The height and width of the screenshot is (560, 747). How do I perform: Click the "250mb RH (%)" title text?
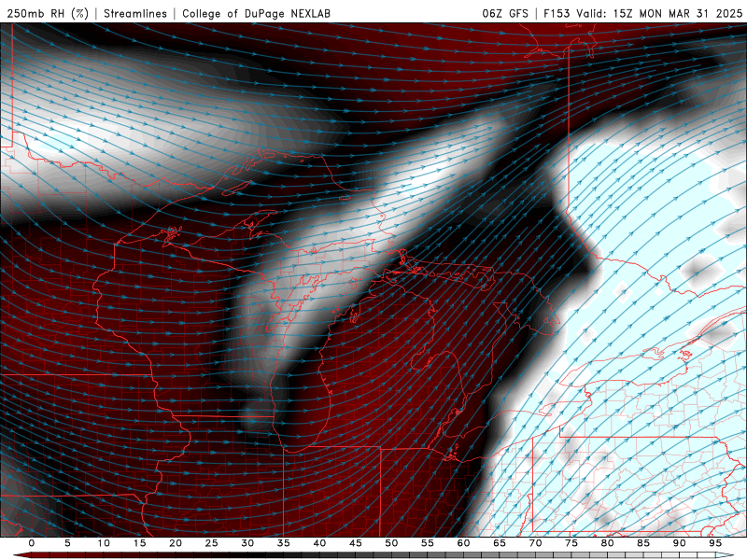point(48,13)
